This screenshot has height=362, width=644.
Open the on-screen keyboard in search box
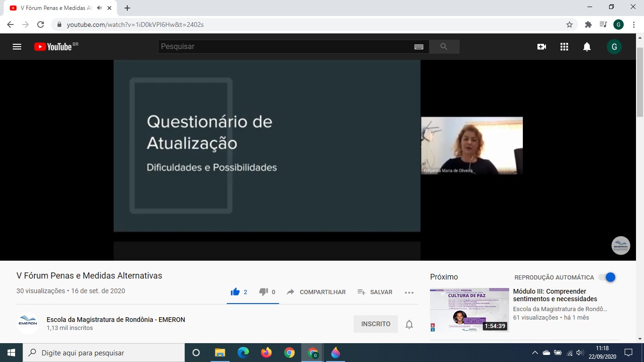tap(419, 47)
